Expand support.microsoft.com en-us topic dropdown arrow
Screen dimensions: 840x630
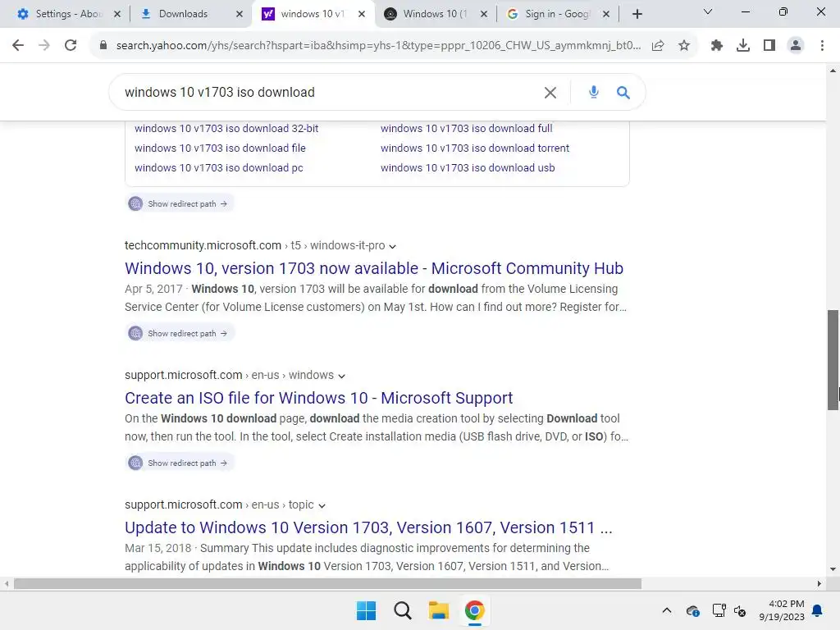322,505
